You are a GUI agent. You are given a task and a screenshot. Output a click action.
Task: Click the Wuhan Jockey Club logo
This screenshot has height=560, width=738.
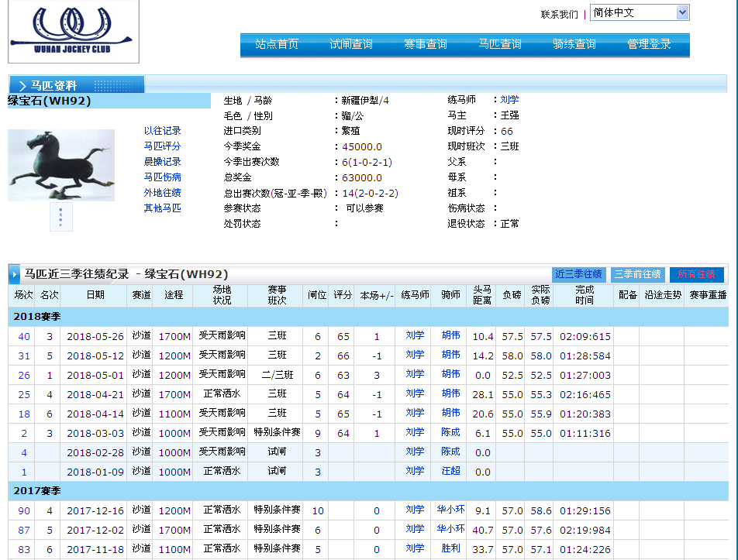pos(73,32)
